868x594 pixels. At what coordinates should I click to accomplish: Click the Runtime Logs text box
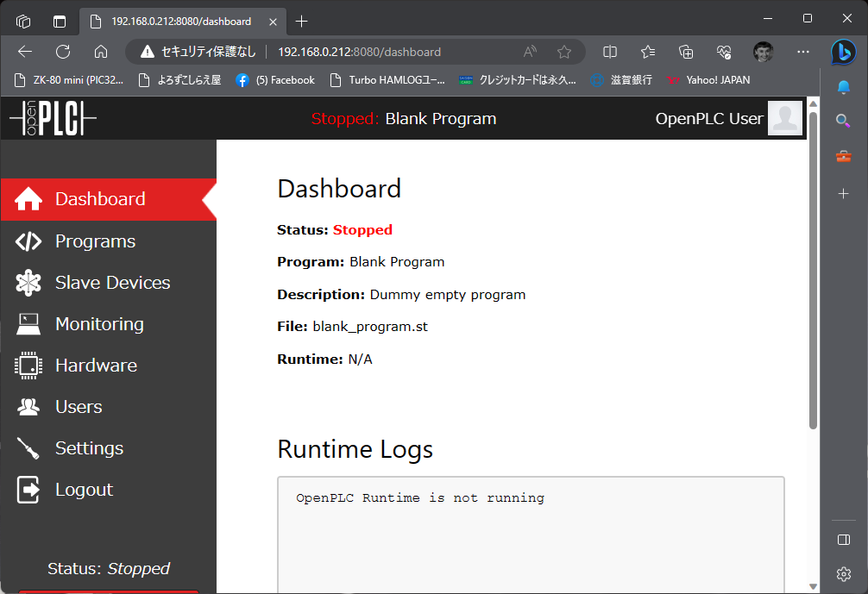pyautogui.click(x=531, y=535)
